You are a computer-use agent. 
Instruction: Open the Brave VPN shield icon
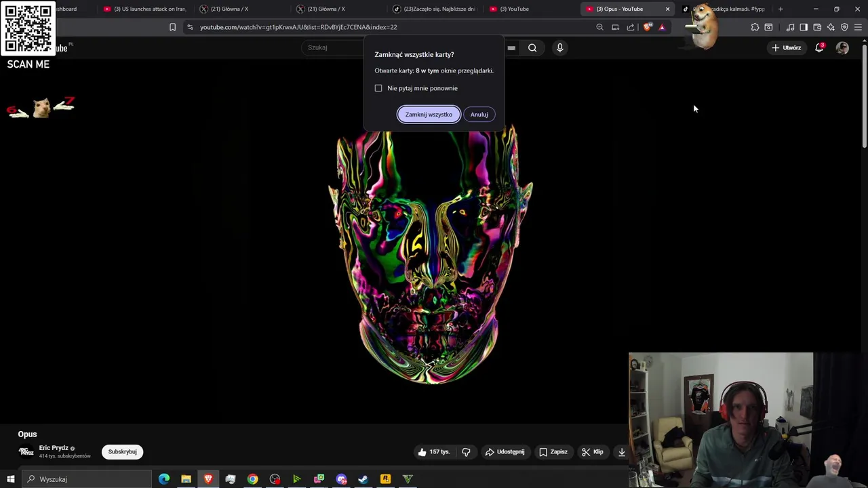(x=844, y=27)
